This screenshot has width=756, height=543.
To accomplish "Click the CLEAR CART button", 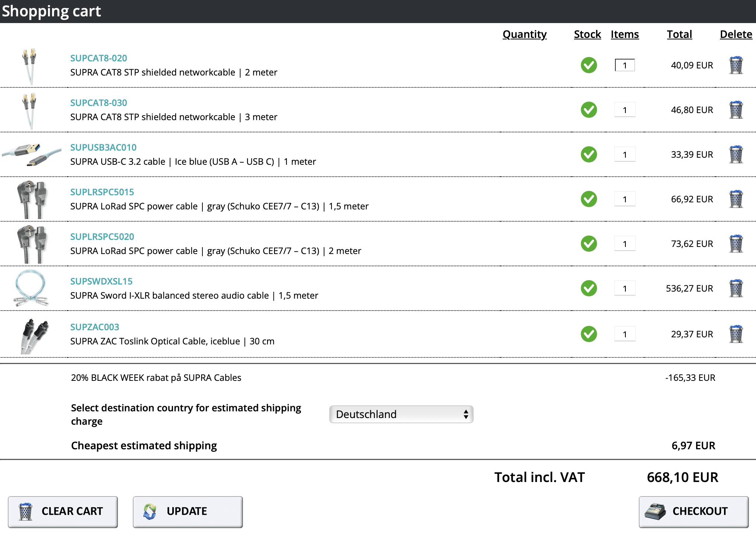I will (64, 510).
